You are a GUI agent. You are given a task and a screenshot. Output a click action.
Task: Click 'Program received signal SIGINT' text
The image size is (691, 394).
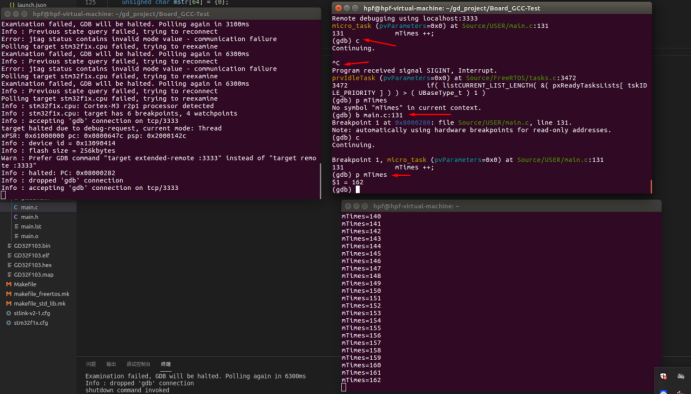[x=414, y=71]
